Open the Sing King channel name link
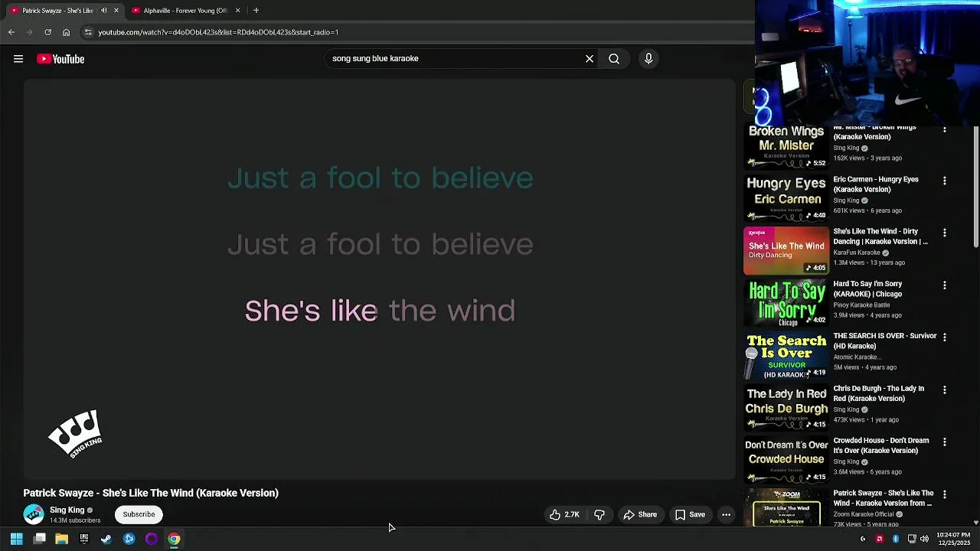The width and height of the screenshot is (980, 551). (67, 510)
